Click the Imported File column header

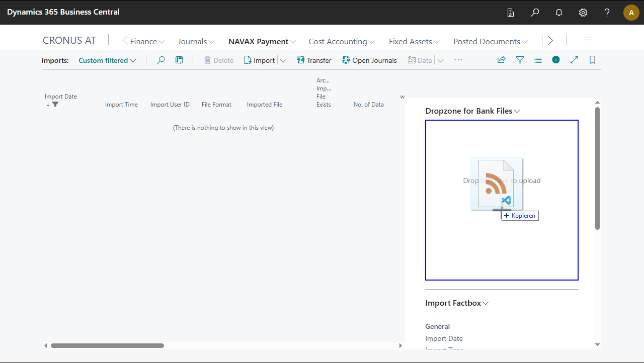tap(265, 105)
